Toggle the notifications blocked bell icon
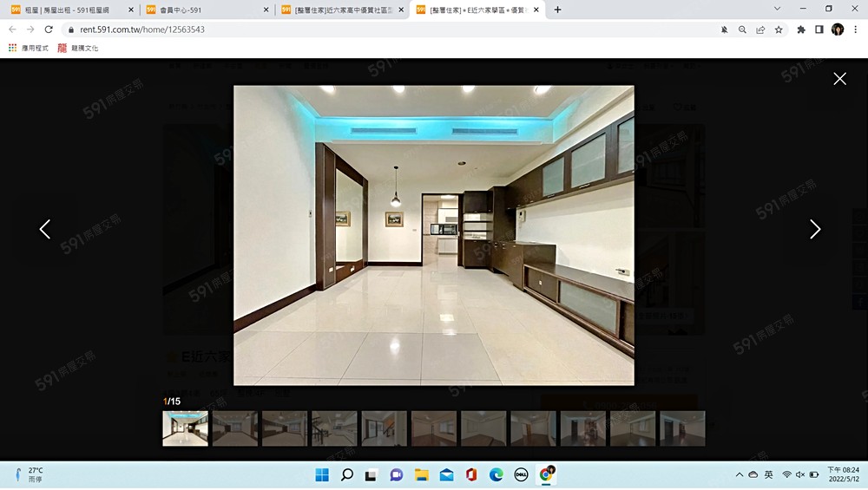This screenshot has height=490, width=868. 724,29
